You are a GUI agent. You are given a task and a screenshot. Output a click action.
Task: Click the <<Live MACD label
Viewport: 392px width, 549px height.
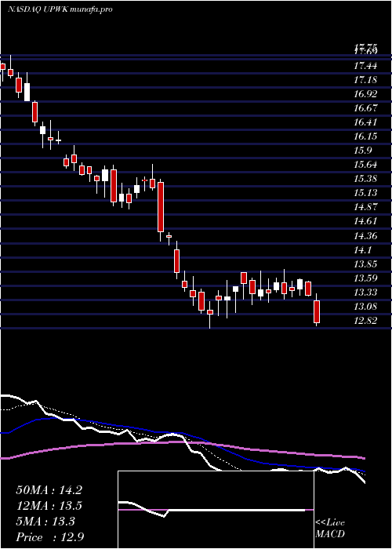click(x=330, y=529)
